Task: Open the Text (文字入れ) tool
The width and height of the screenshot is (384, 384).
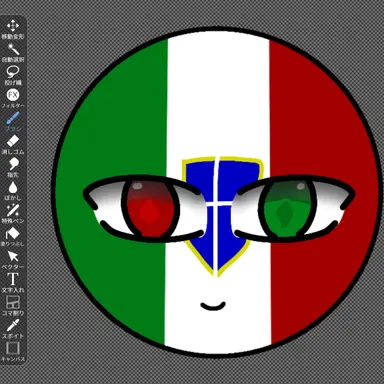Action: click(13, 283)
